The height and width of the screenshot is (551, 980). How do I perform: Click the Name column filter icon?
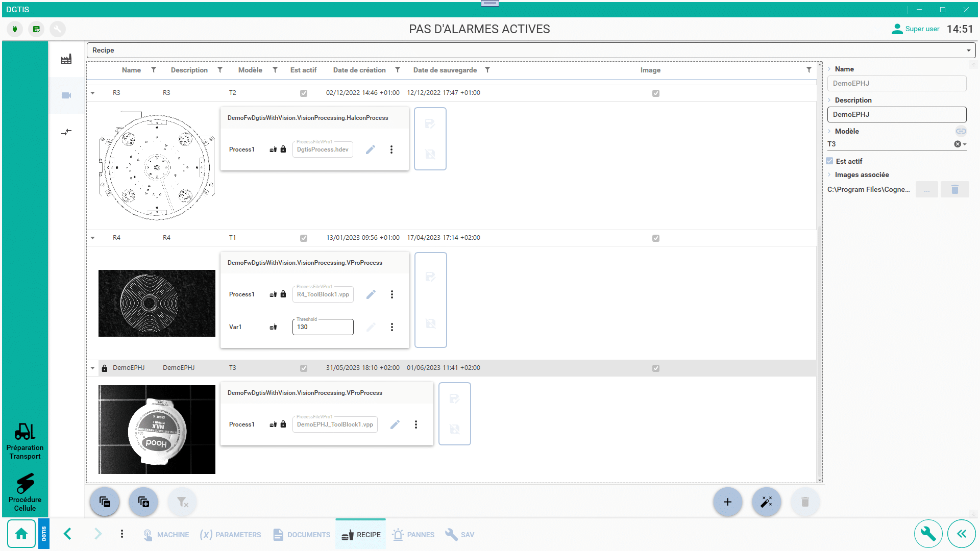[x=154, y=70]
